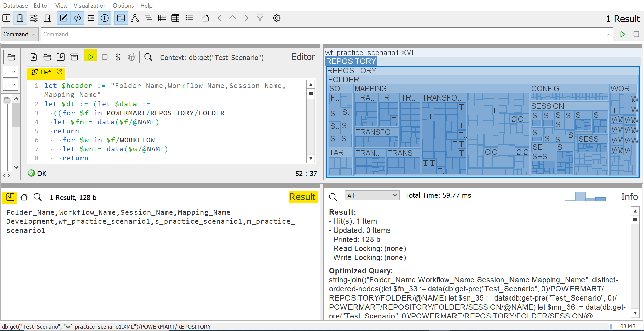Save the current editor file
The image size is (644, 331).
point(61,57)
